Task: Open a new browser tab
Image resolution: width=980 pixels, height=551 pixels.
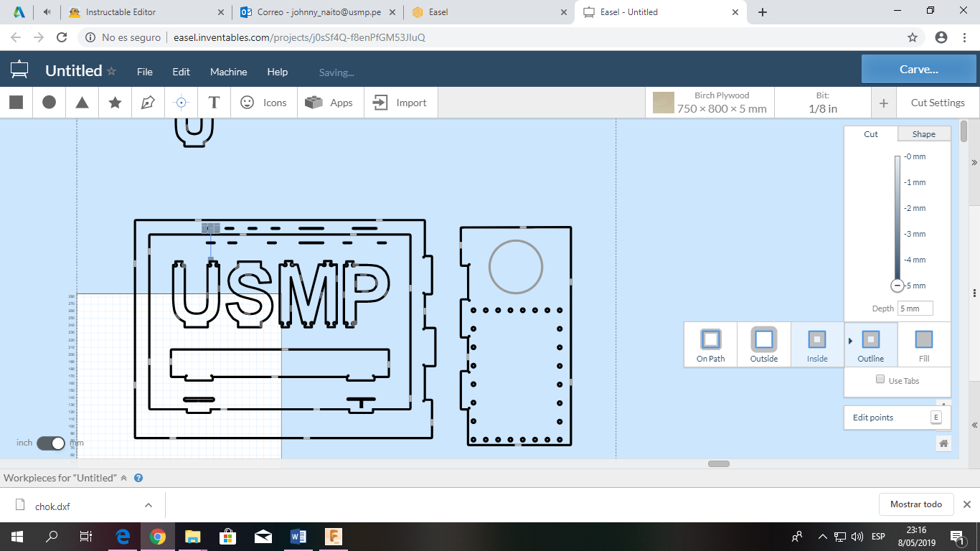Action: click(x=763, y=12)
